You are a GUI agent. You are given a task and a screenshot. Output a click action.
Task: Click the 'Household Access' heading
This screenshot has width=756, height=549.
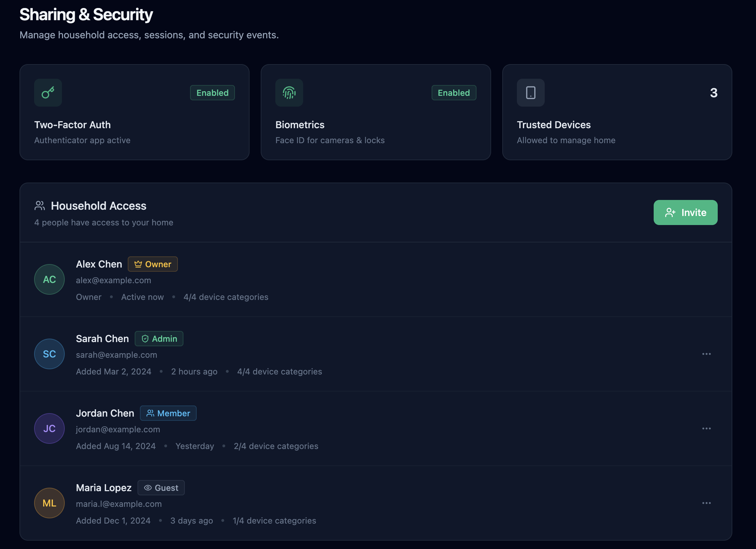pyautogui.click(x=99, y=206)
